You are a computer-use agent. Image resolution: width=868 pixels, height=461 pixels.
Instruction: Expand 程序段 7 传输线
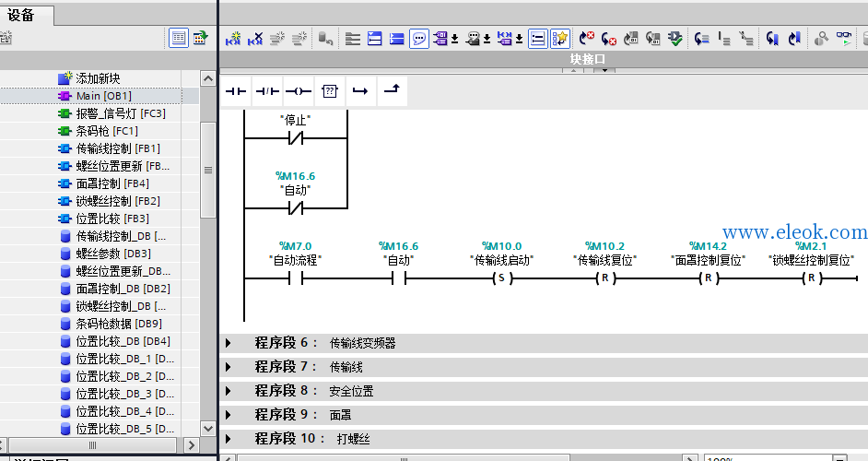point(229,367)
